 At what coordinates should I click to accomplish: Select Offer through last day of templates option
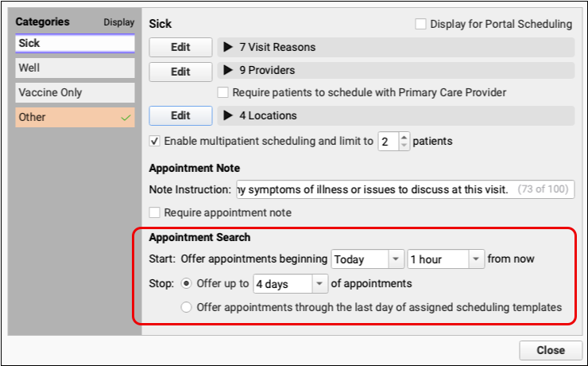[187, 307]
